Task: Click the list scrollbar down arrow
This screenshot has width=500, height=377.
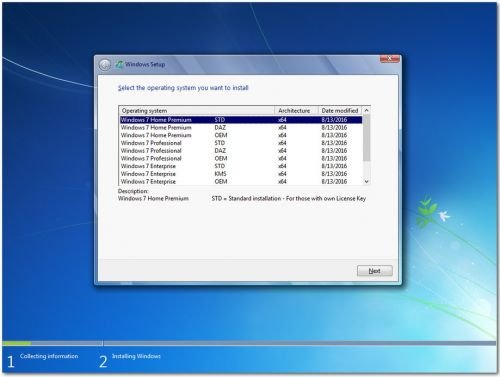Action: [366, 181]
